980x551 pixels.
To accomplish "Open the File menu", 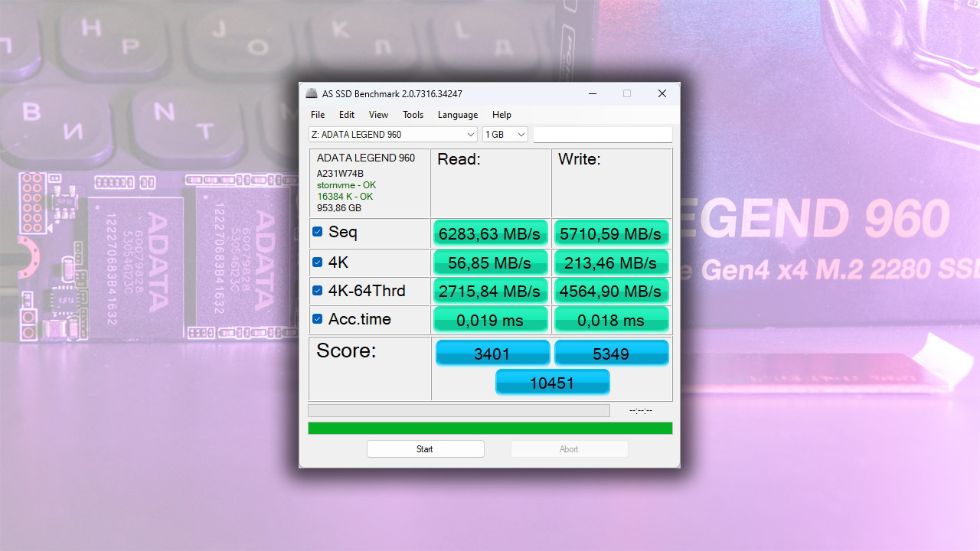I will coord(318,115).
